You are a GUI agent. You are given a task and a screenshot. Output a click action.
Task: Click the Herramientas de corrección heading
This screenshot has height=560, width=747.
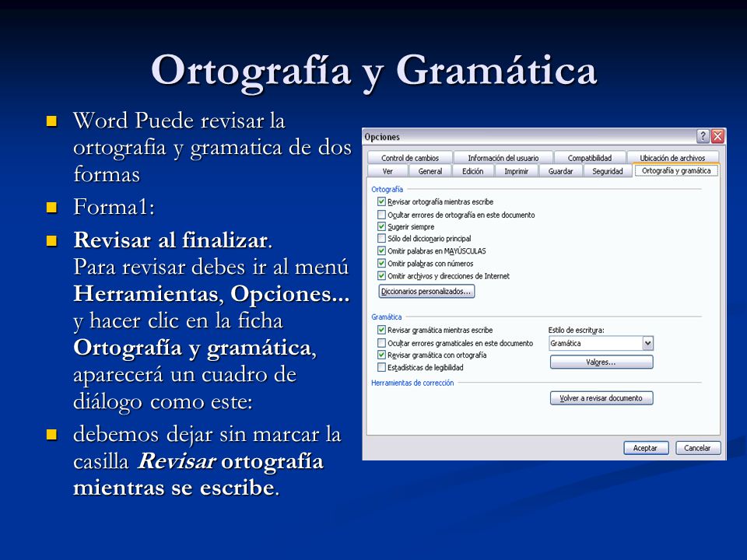coord(412,383)
